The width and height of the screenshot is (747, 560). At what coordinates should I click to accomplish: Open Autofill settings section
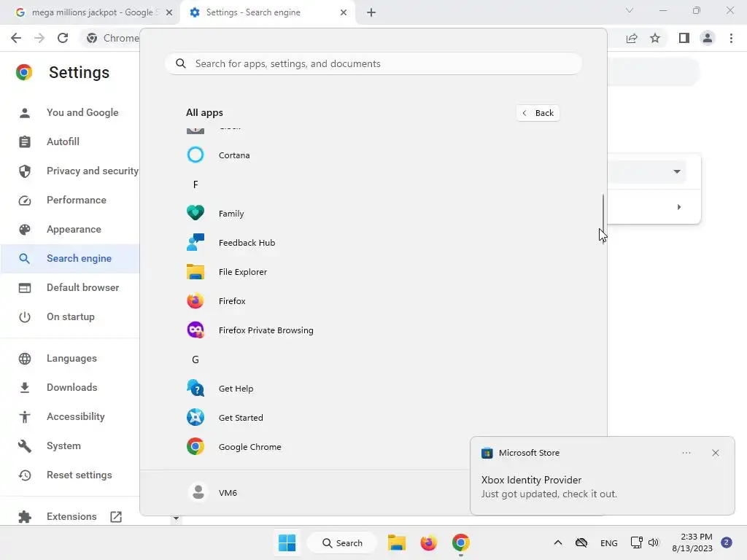[x=71, y=141]
